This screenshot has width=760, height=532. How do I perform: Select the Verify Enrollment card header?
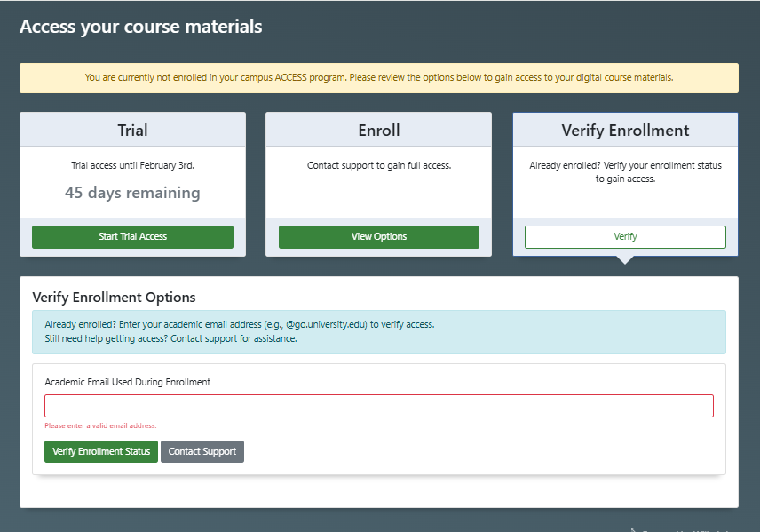point(625,130)
